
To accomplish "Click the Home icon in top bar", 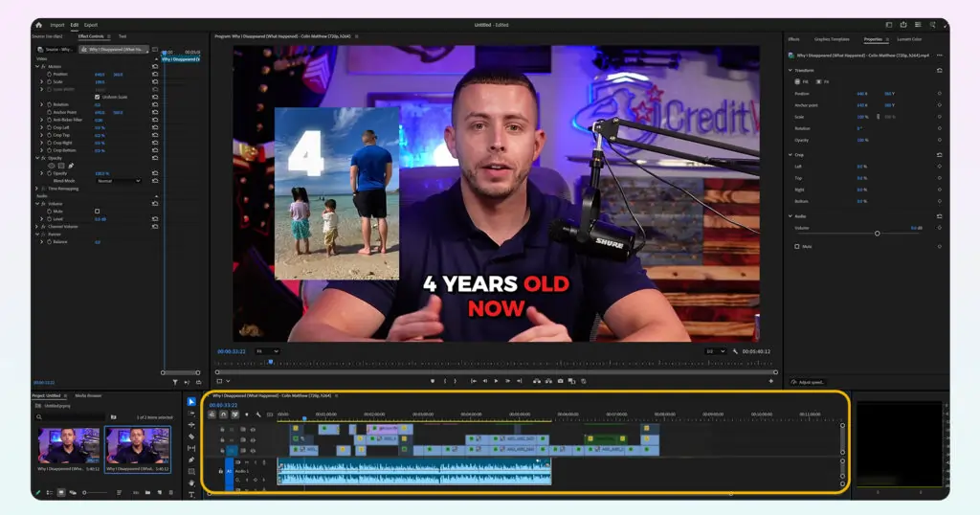I will click(38, 25).
